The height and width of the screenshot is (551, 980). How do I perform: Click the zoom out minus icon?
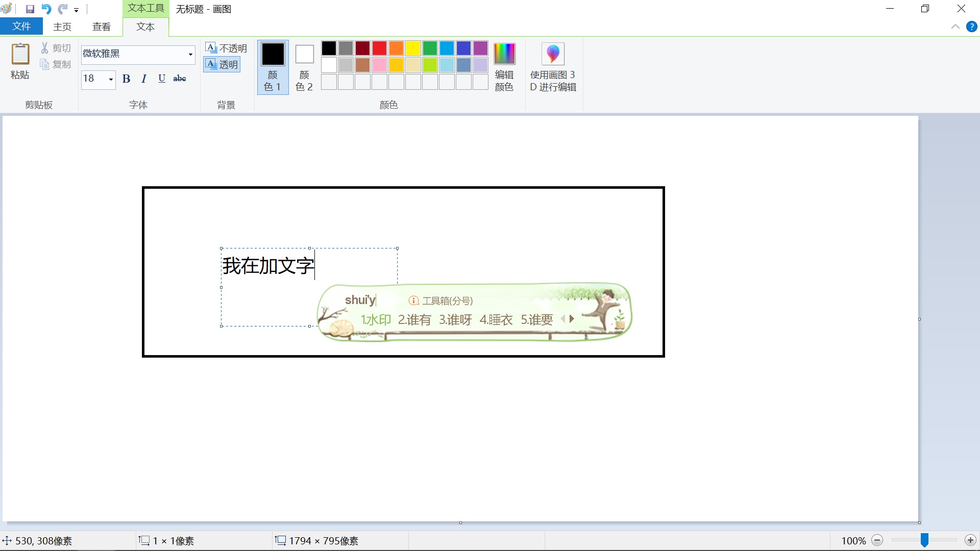point(877,540)
